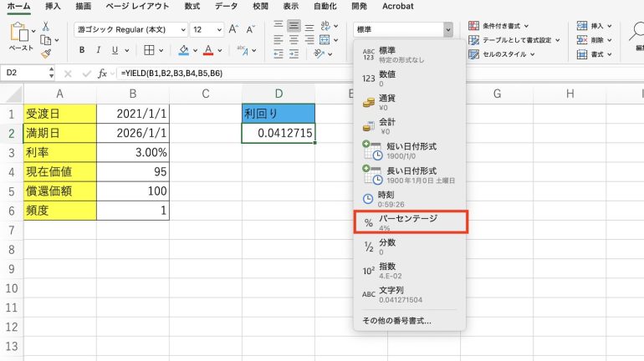Toggle Underline formatting
Image resolution: width=644 pixels, height=361 pixels.
[115, 50]
